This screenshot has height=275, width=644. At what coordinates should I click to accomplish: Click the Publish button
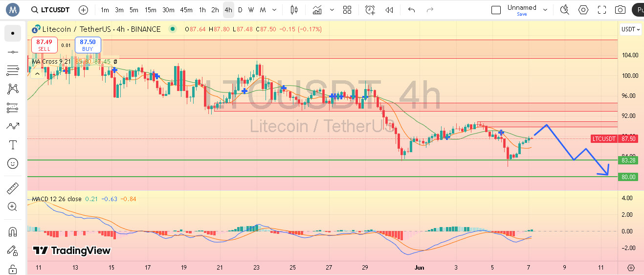(638, 10)
